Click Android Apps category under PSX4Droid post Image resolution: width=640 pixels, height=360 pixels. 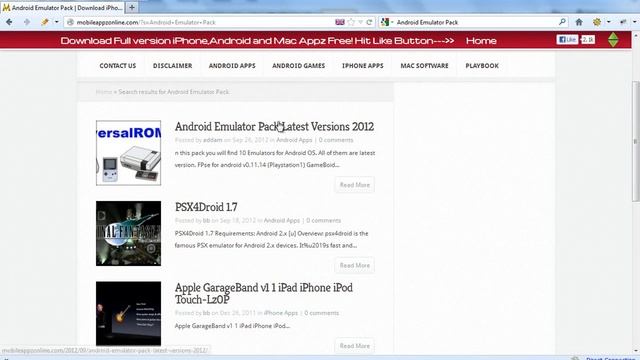point(282,220)
